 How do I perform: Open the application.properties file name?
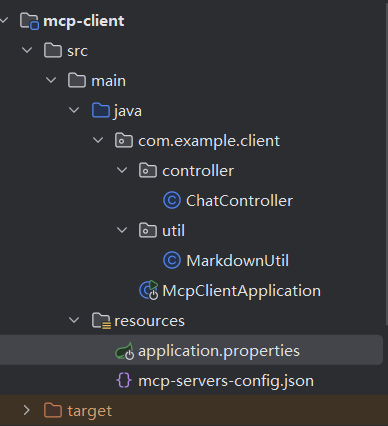pos(219,351)
